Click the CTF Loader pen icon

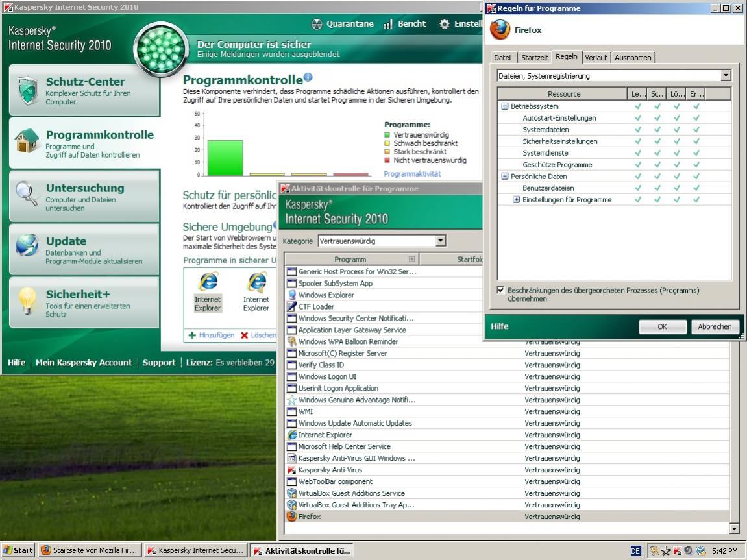pos(291,307)
